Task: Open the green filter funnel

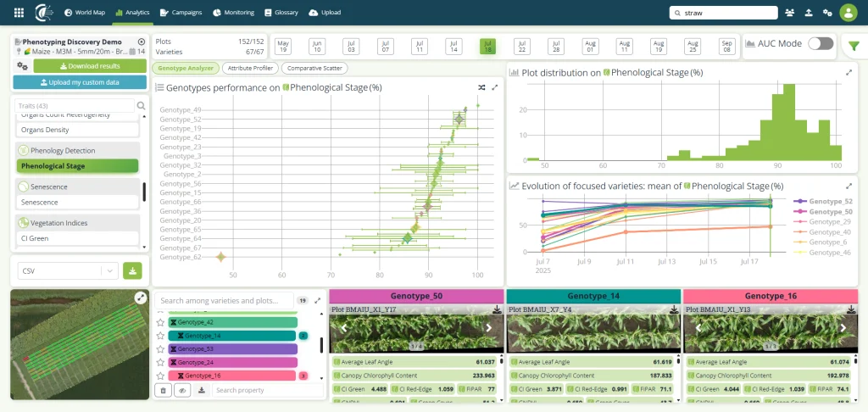Action: point(854,47)
